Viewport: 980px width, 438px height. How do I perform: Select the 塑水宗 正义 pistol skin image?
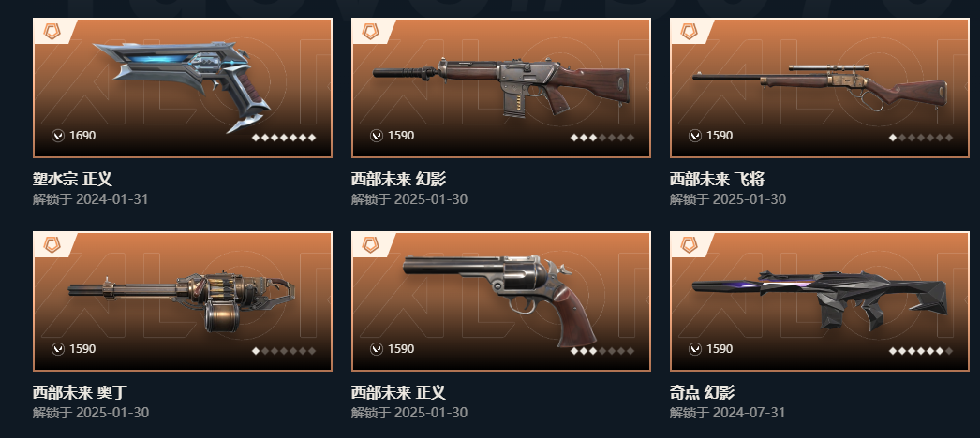[x=182, y=86]
